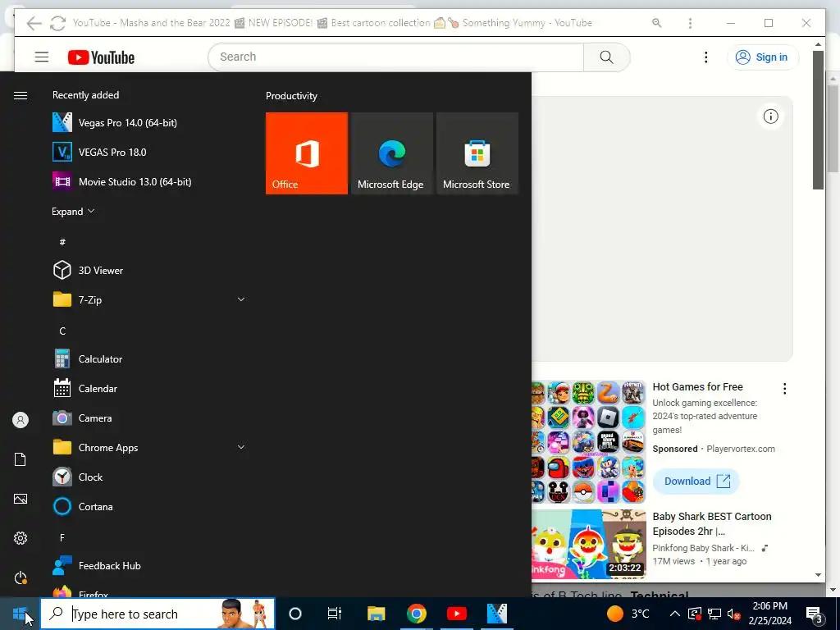
Task: Click the Power icon in Start menu
Action: (x=21, y=577)
